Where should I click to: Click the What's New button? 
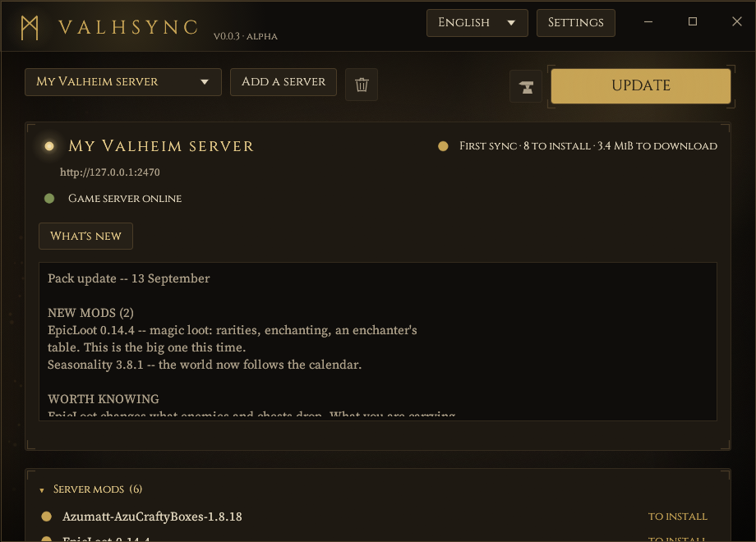[85, 236]
